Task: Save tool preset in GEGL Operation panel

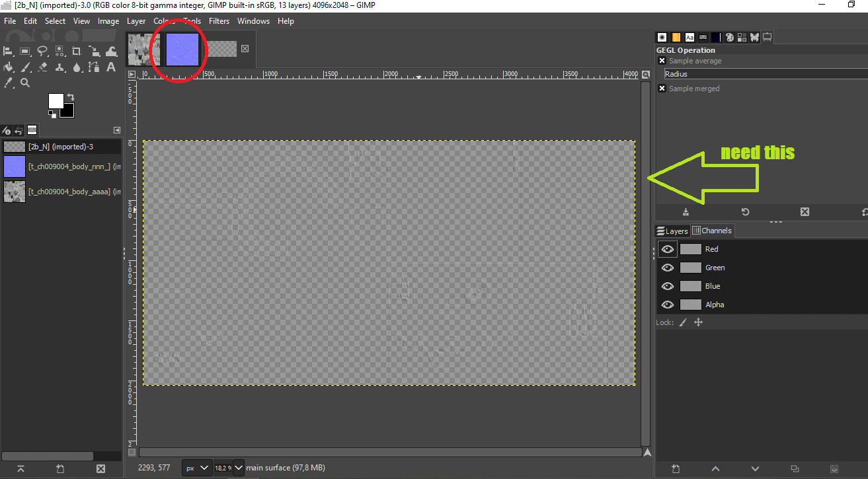Action: pyautogui.click(x=686, y=212)
